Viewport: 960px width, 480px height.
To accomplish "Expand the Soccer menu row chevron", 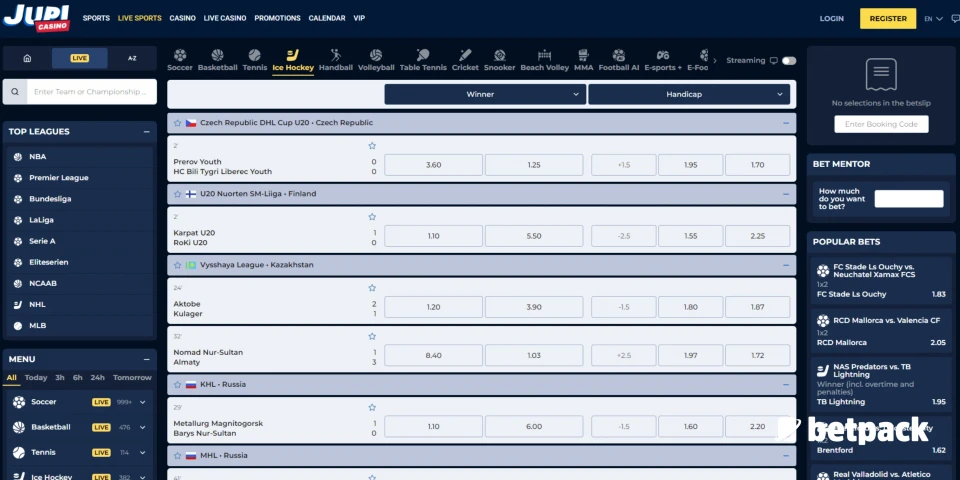I will point(143,402).
